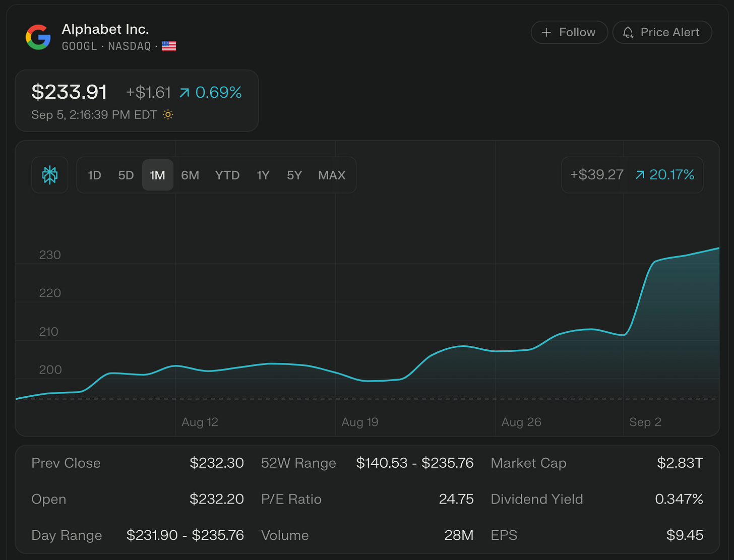Click the Alphabet Inc. company name
734x560 pixels.
(x=105, y=29)
